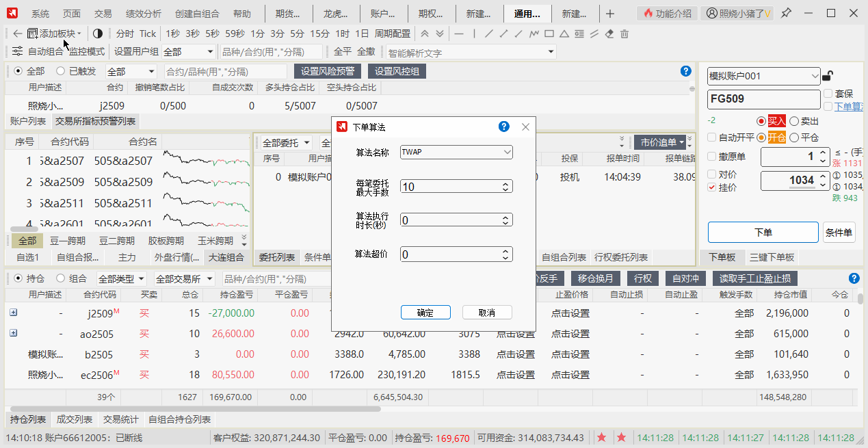Screen dimensions: 868x448
Task: Click the FG509 contract input field
Action: [763, 98]
